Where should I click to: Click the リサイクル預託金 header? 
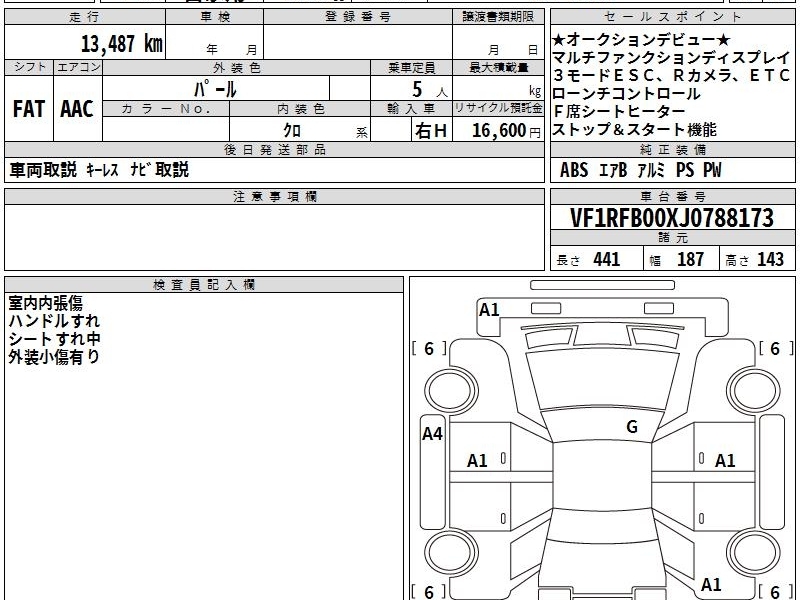click(x=498, y=109)
